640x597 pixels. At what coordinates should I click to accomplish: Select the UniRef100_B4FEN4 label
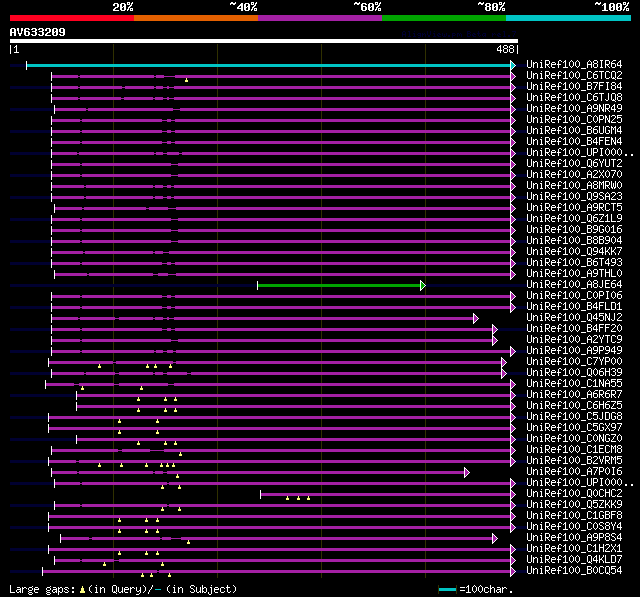[x=574, y=142]
